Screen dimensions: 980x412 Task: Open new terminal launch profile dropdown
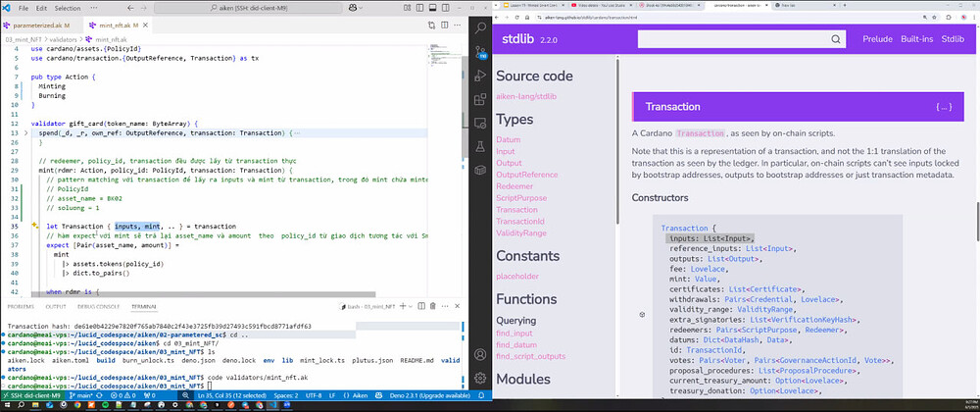pos(410,306)
